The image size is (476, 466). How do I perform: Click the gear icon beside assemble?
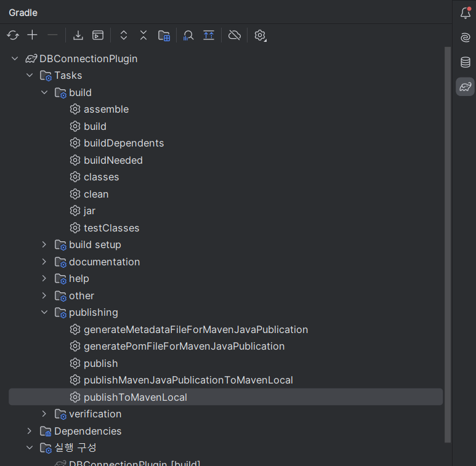75,109
